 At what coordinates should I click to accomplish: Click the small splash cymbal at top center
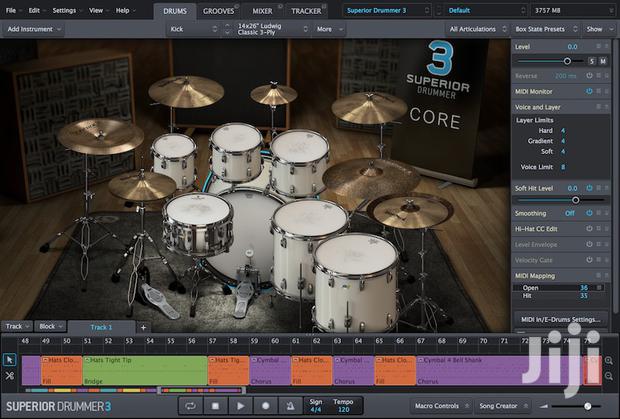click(x=274, y=94)
